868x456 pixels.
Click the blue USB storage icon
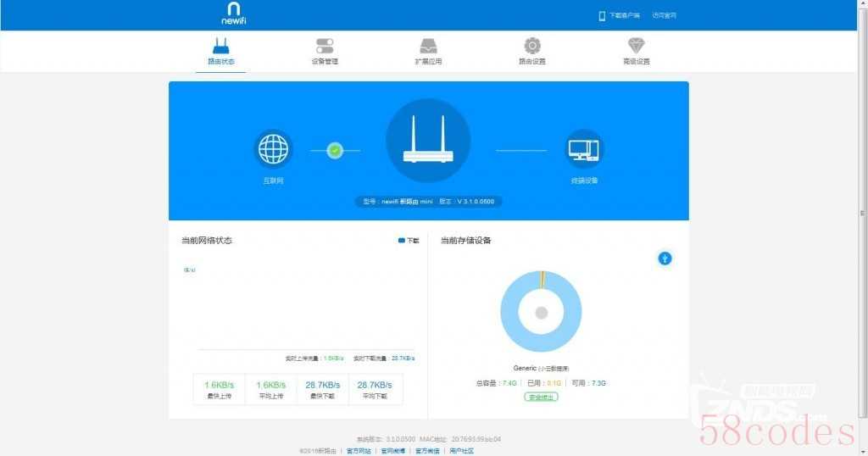pos(665,258)
